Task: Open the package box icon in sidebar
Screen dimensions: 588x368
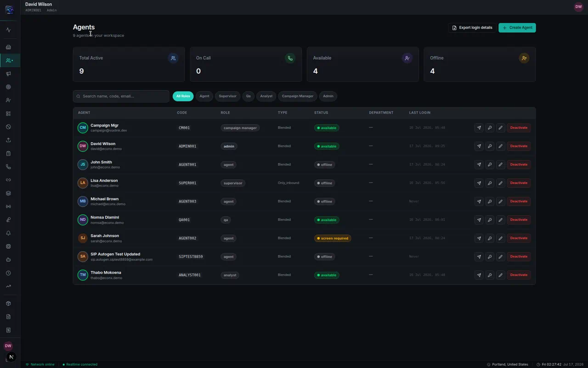Action: 8,304
